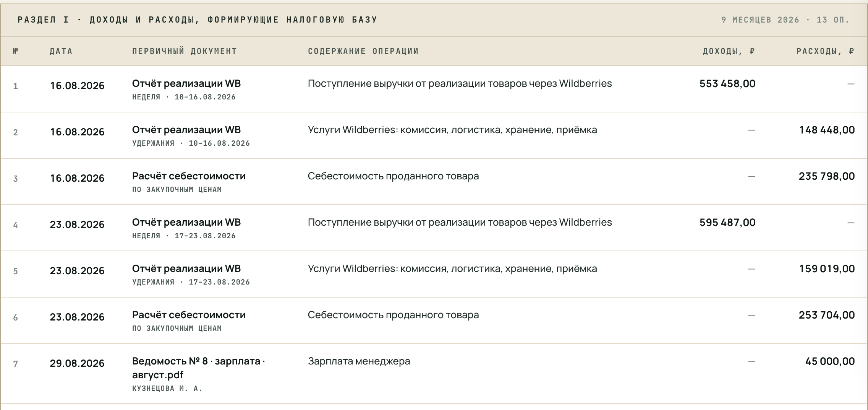Click the ДАТА column header
The image size is (868, 410).
point(61,51)
